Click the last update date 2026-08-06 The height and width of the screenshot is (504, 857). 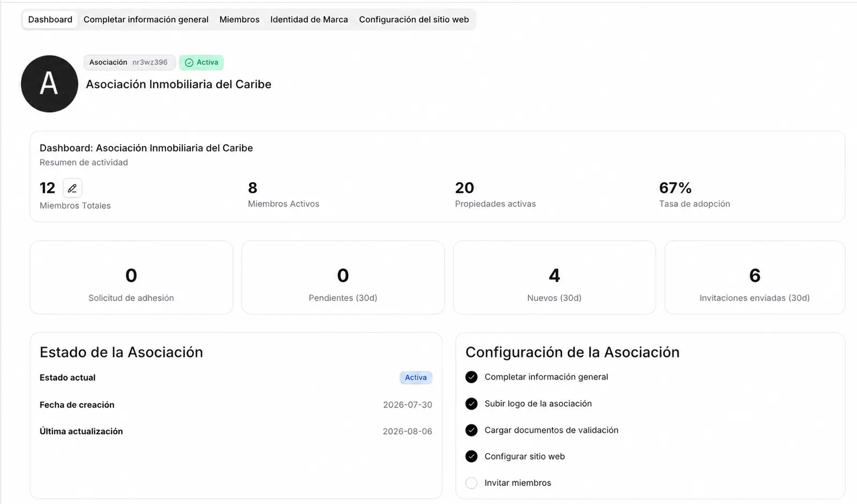coord(408,431)
